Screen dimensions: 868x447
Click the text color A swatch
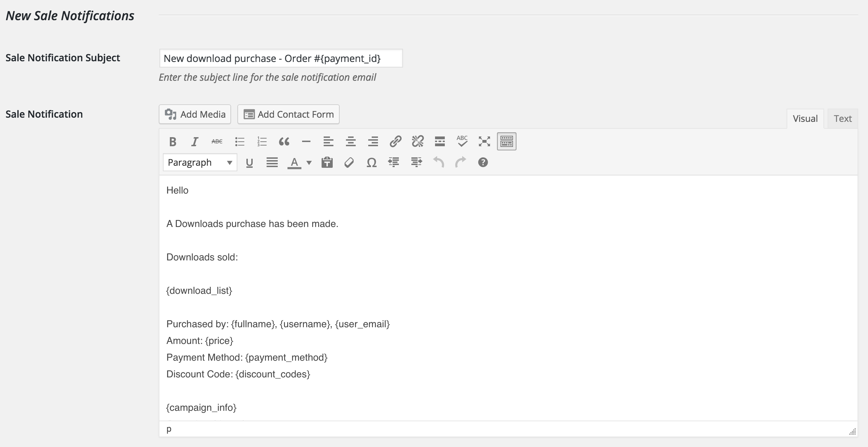[x=294, y=163]
